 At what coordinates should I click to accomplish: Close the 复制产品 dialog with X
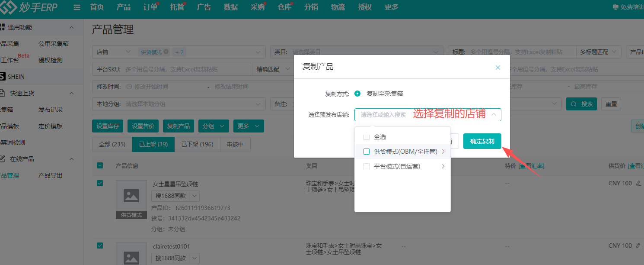[497, 68]
